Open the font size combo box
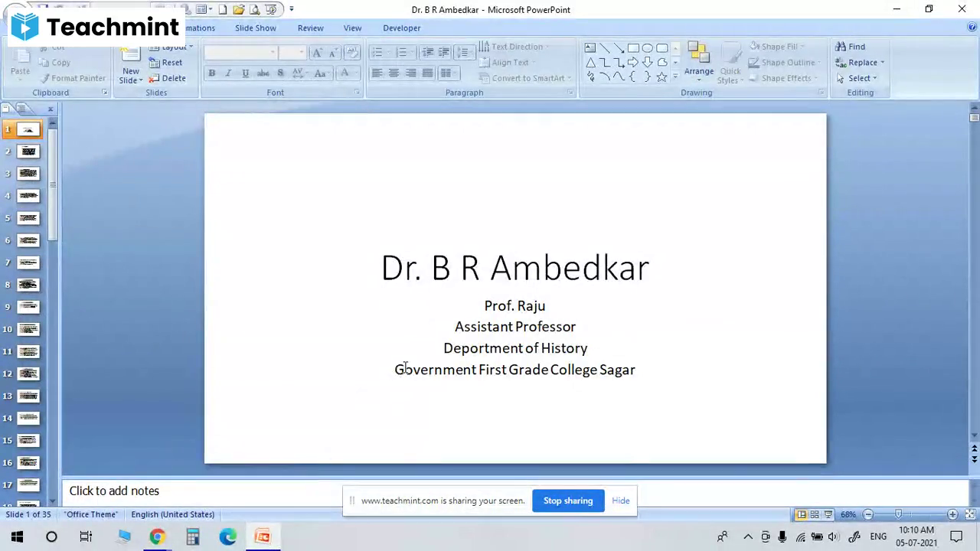The image size is (980, 551). pyautogui.click(x=292, y=52)
